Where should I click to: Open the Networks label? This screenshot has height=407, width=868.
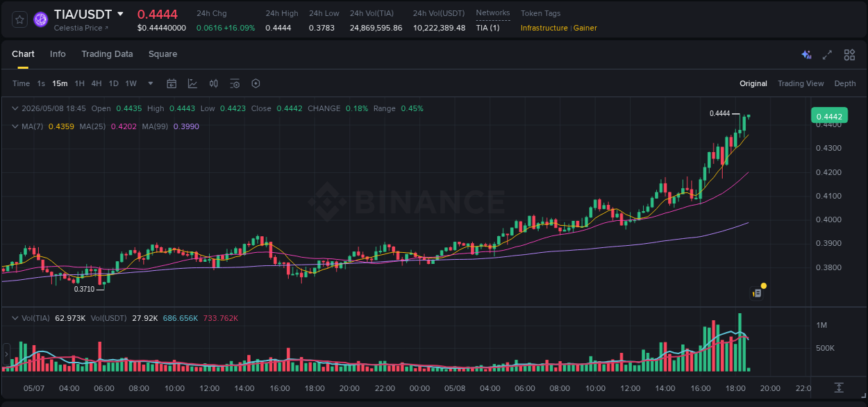tap(493, 13)
